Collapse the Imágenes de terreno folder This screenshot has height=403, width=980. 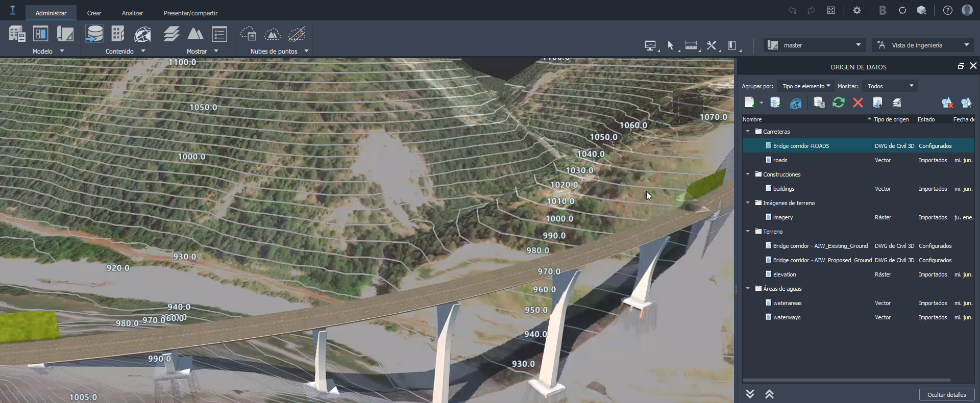click(748, 203)
